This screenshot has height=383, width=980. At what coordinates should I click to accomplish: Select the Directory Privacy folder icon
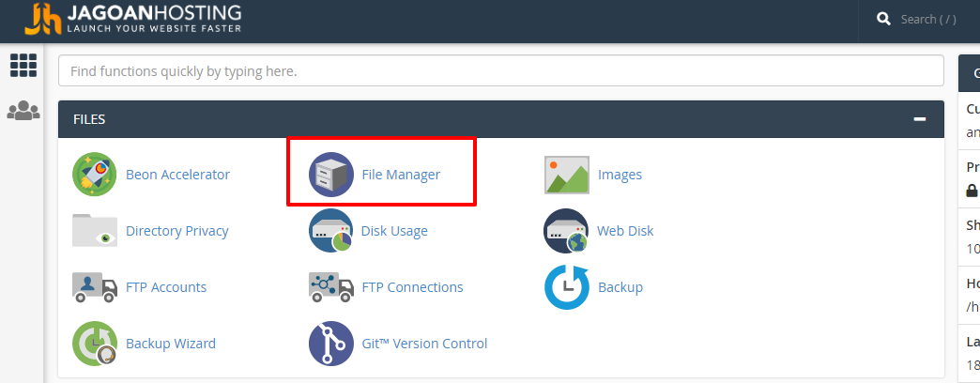95,231
